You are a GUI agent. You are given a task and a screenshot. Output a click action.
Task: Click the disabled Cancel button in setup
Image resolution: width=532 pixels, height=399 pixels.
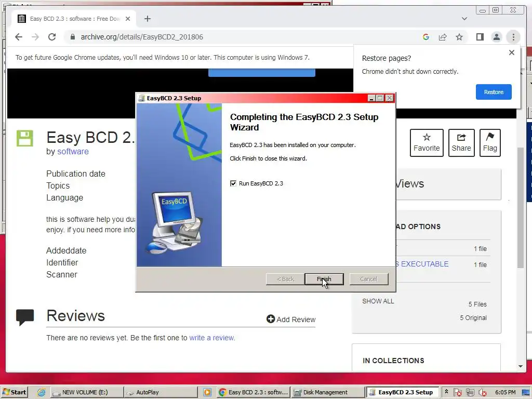point(369,279)
